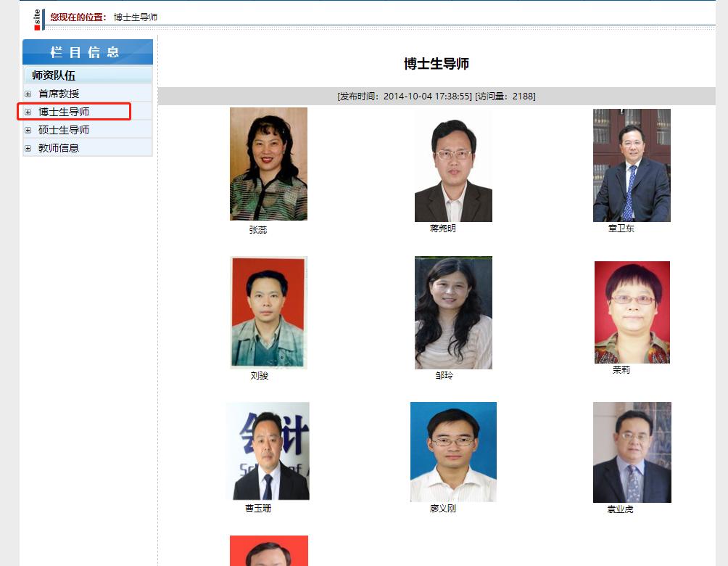Click the photo of 曹玉珊
Image resolution: width=728 pixels, height=566 pixels.
pos(268,451)
